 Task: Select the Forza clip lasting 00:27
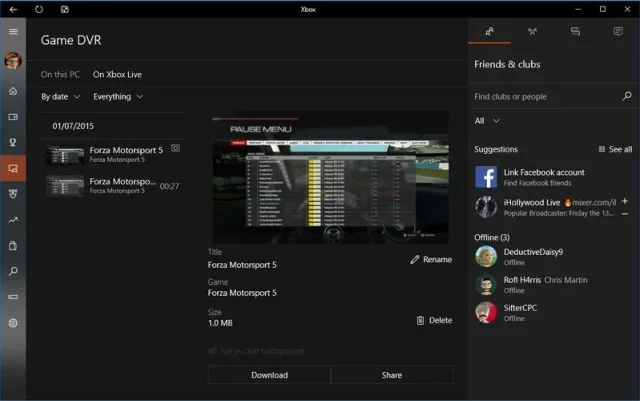coord(113,186)
